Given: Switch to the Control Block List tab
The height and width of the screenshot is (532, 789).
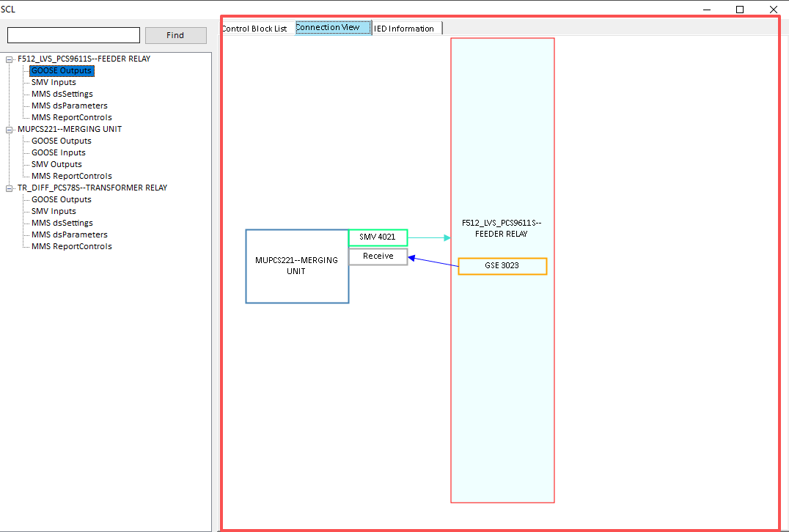Looking at the screenshot, I should point(254,29).
